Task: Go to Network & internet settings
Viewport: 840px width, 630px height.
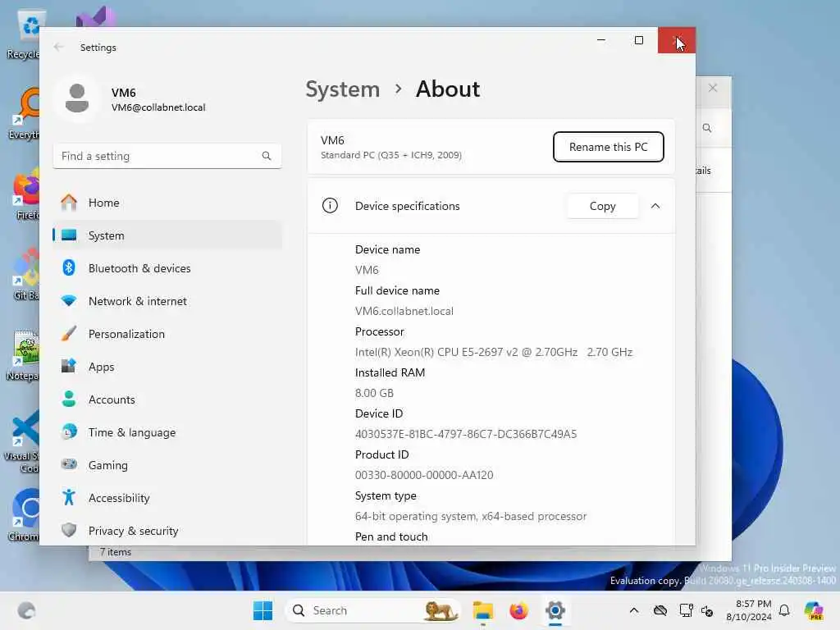Action: 167,301
